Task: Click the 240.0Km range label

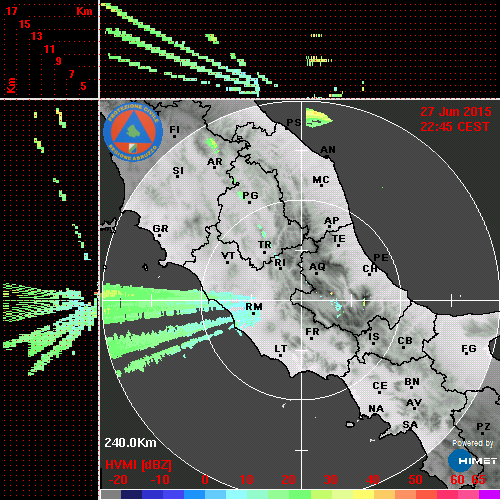Action: 130,443
